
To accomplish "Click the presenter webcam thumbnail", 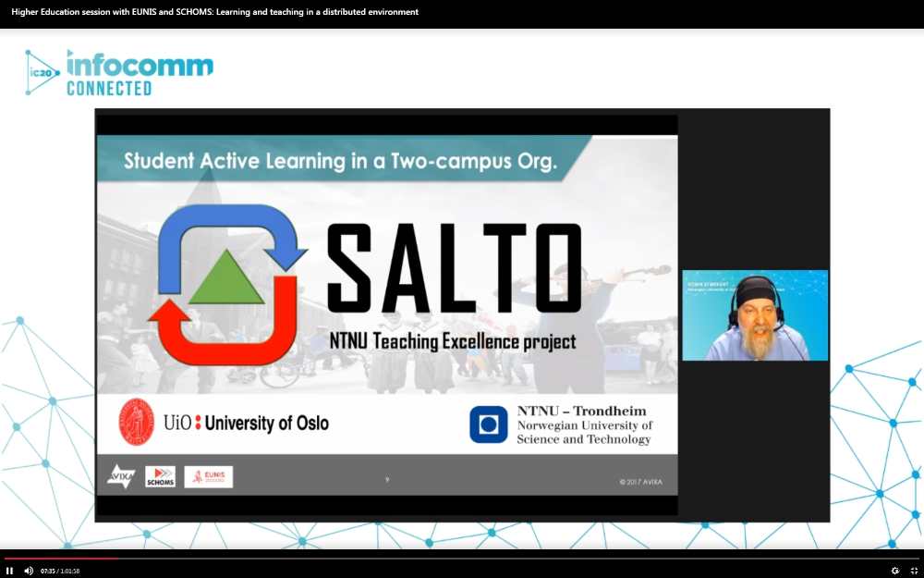I will coord(755,315).
